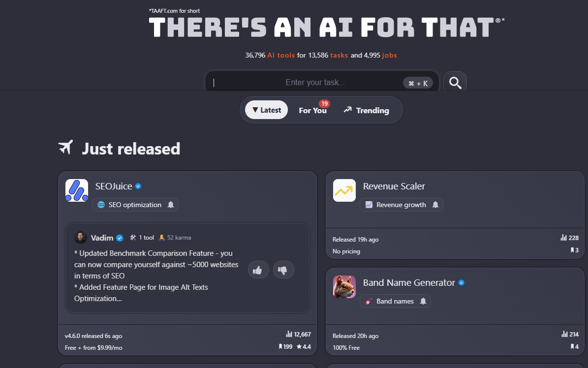
Task: Switch to the Trending tab
Action: [367, 110]
